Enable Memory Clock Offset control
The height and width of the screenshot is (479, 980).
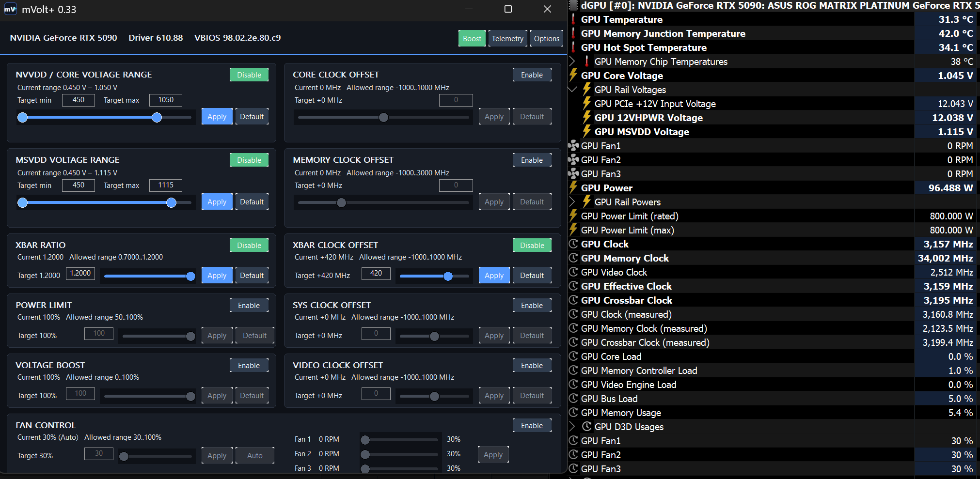[532, 160]
